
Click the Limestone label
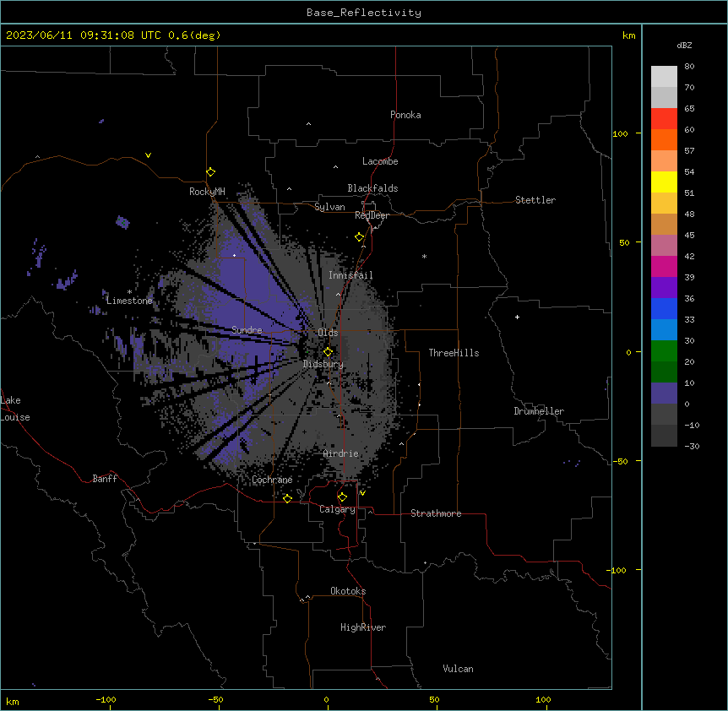[x=129, y=301]
